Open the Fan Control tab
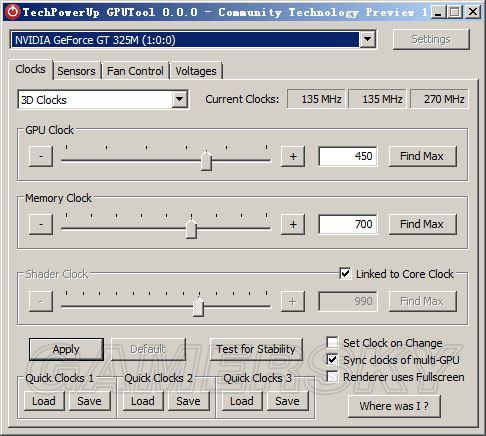Image resolution: width=486 pixels, height=436 pixels. pyautogui.click(x=135, y=71)
